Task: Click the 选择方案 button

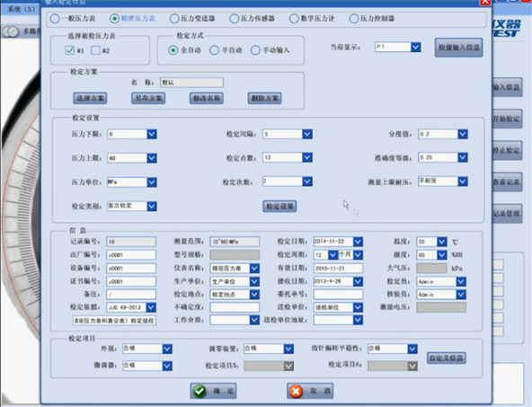Action: click(90, 98)
